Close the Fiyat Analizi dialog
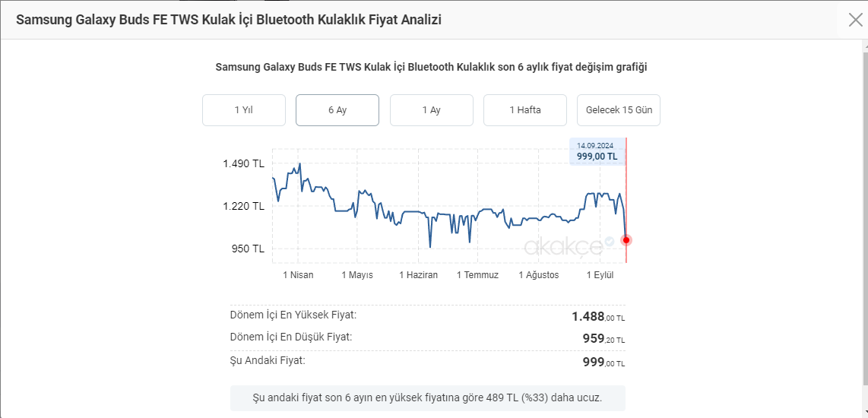Screen dimensions: 868x418 click(x=855, y=20)
